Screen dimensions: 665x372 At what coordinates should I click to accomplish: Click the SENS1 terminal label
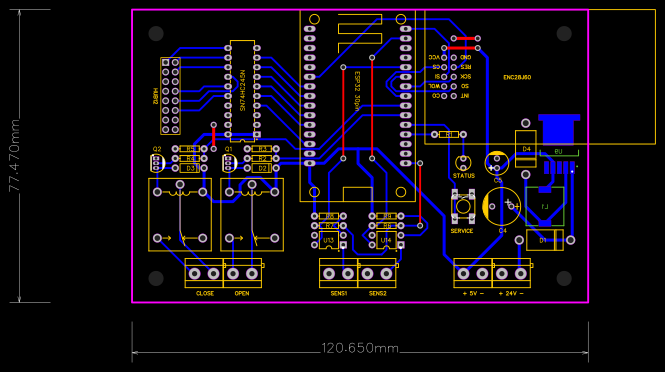coord(339,294)
